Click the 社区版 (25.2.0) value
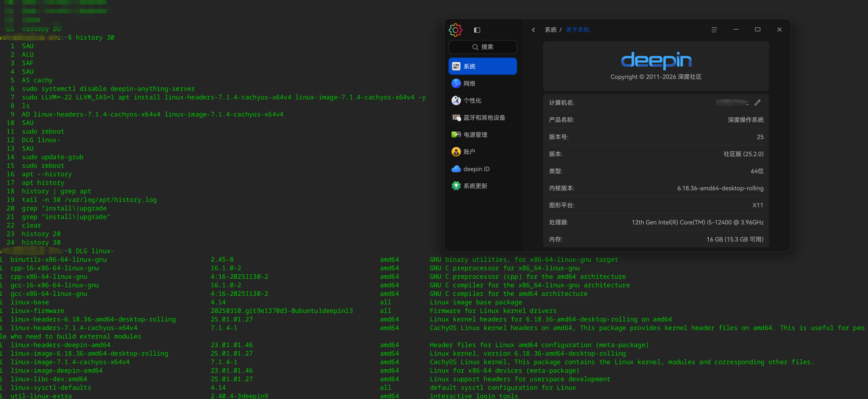 [x=743, y=154]
